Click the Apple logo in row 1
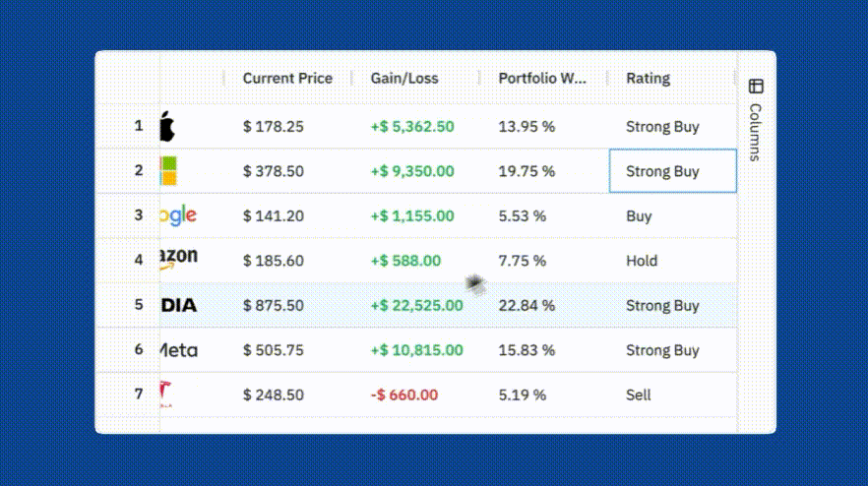 [x=167, y=126]
